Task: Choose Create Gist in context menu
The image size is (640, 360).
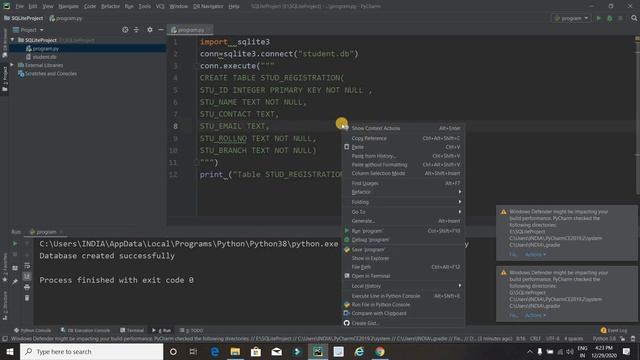Action: click(403, 323)
